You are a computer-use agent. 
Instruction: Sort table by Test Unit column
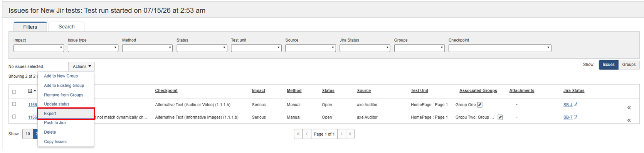419,90
